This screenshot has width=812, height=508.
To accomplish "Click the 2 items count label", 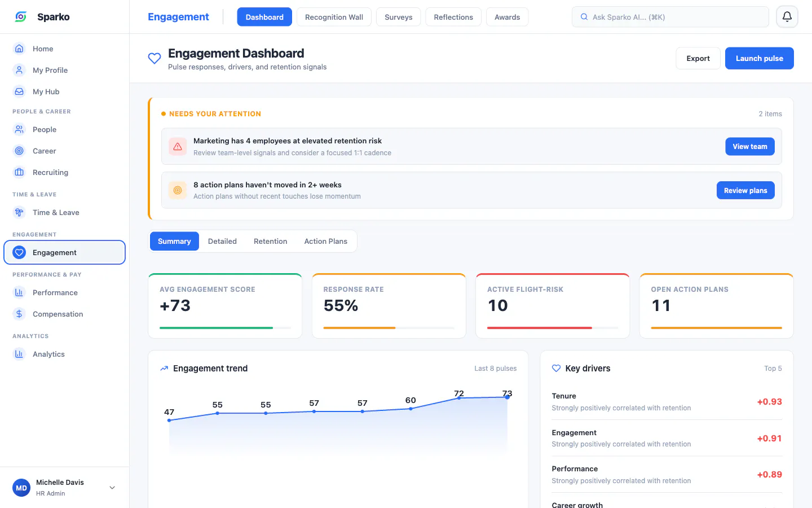I will (770, 114).
